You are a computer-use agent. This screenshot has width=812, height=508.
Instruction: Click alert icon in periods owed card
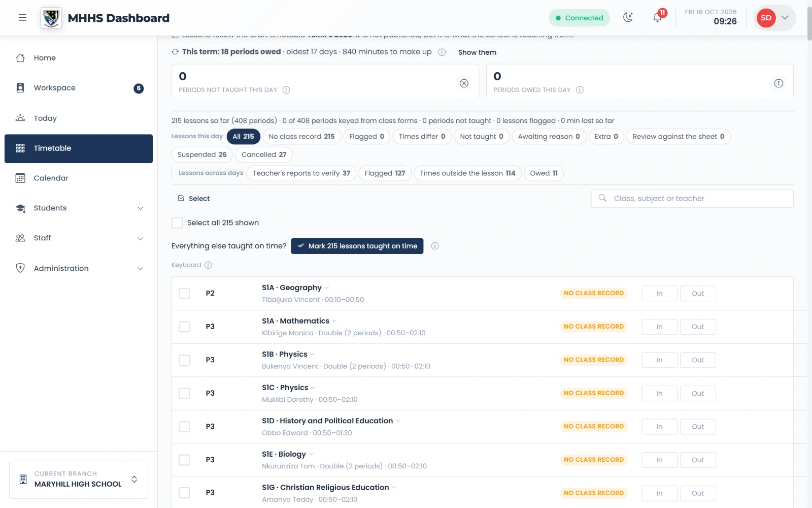(779, 83)
